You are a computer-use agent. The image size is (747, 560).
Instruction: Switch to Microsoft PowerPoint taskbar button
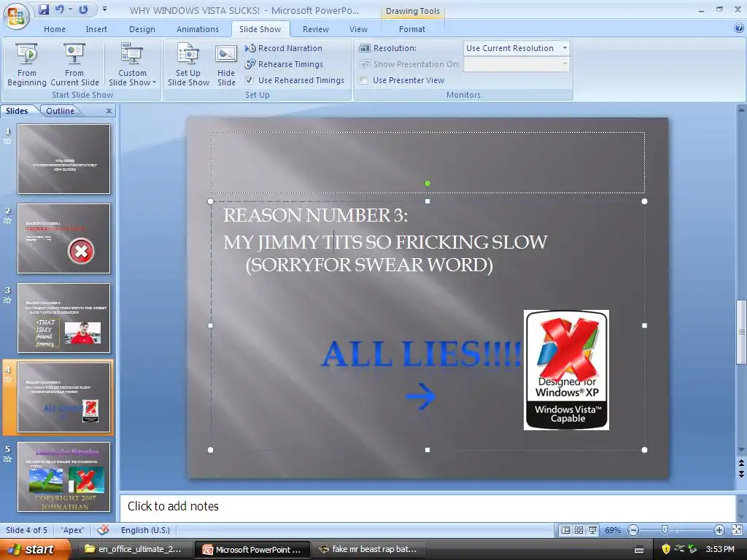pyautogui.click(x=252, y=550)
